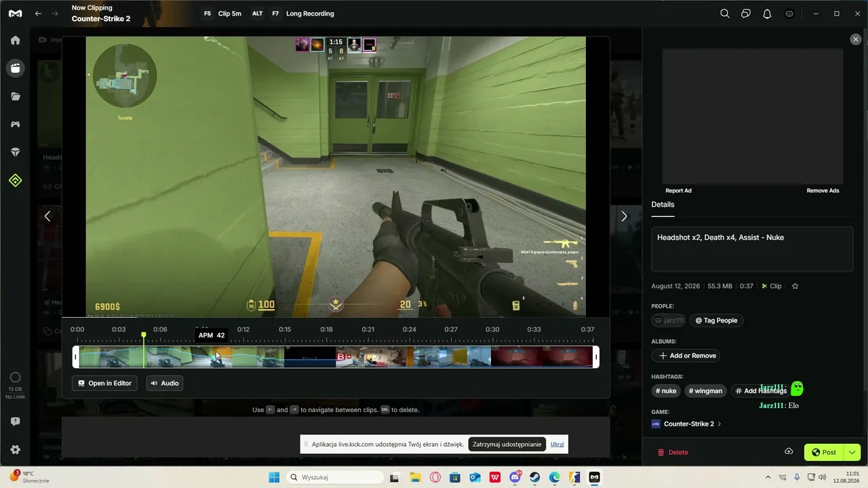Click the Tag People button
Viewport: 868px width, 488px height.
716,321
